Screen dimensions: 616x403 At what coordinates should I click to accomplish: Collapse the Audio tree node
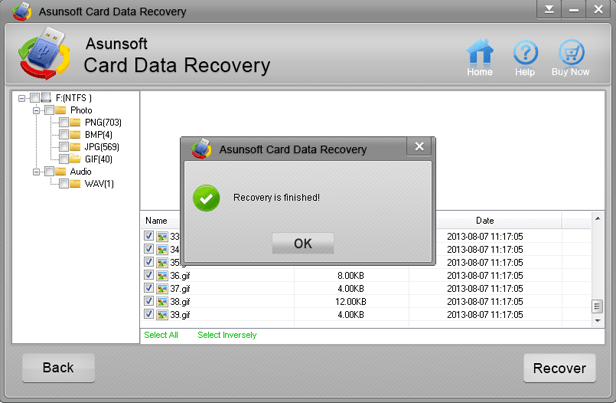point(36,172)
